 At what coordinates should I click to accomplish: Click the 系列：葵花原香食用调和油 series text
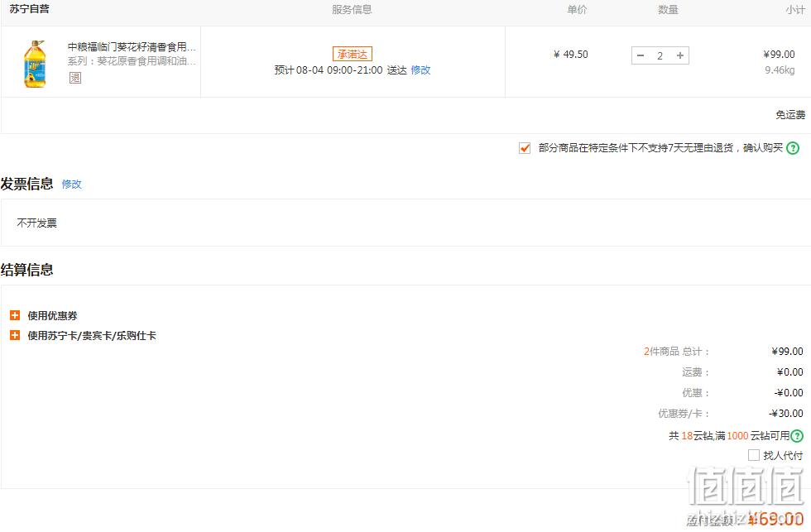[x=132, y=61]
